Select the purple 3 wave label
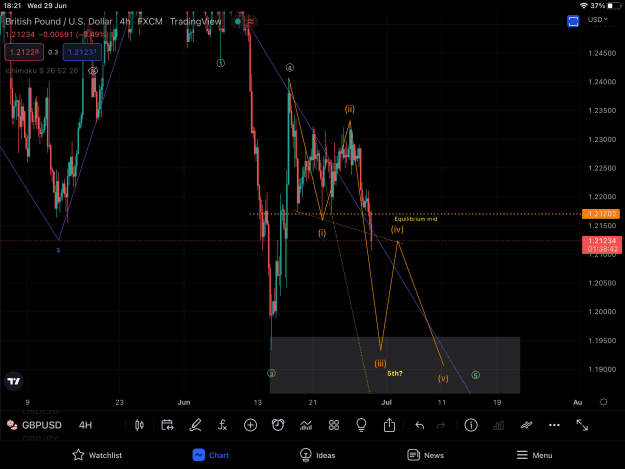 [58, 250]
